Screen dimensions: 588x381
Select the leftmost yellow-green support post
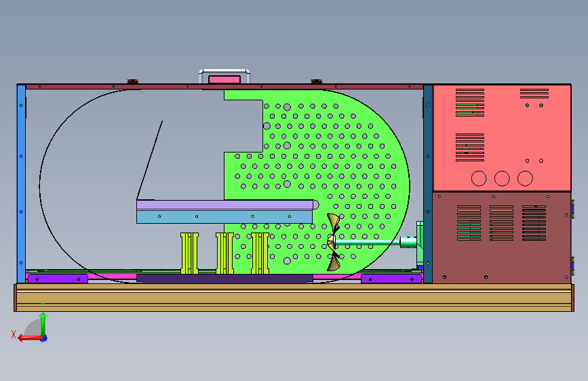click(x=189, y=254)
